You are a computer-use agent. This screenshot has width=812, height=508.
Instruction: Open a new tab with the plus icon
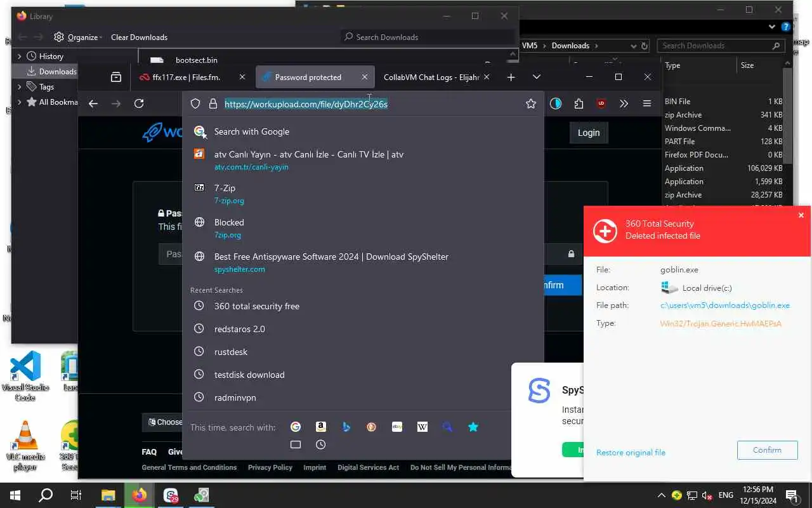tap(511, 77)
